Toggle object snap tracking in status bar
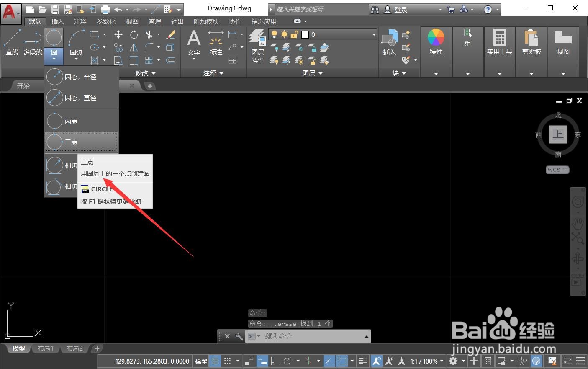The width and height of the screenshot is (588, 369). [x=329, y=361]
